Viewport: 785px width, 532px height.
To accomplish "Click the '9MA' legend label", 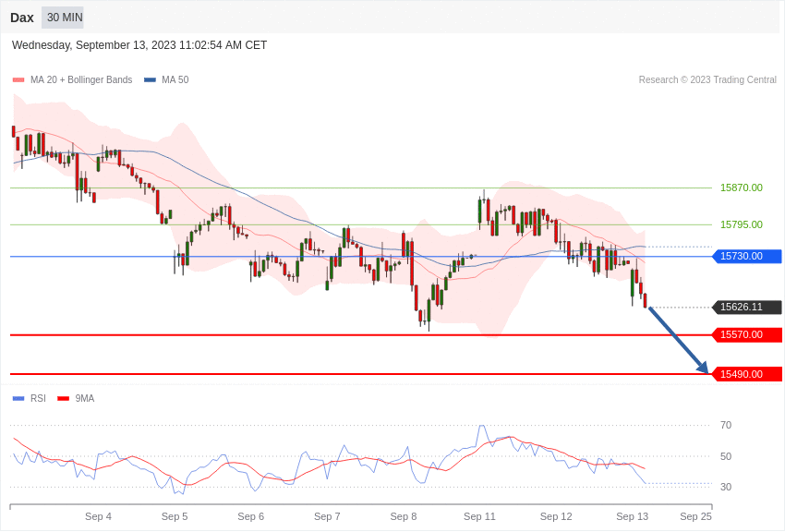I will point(85,398).
